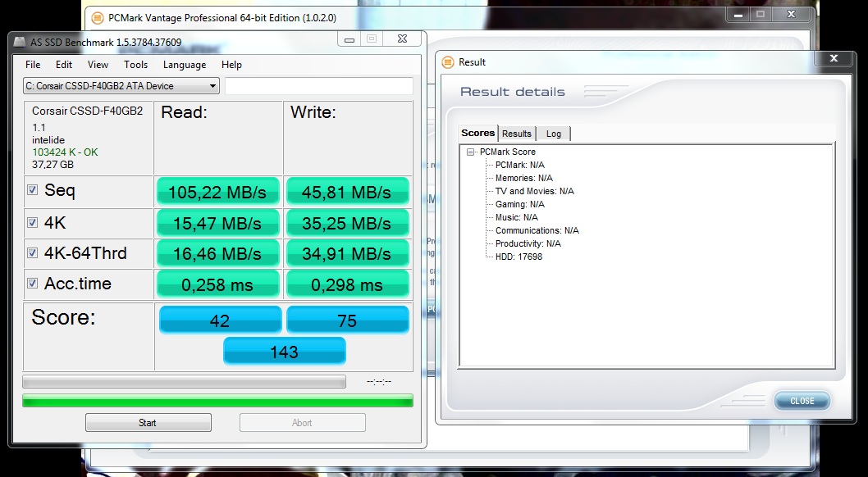The height and width of the screenshot is (477, 868).
Task: Click the write score 75
Action: point(348,320)
